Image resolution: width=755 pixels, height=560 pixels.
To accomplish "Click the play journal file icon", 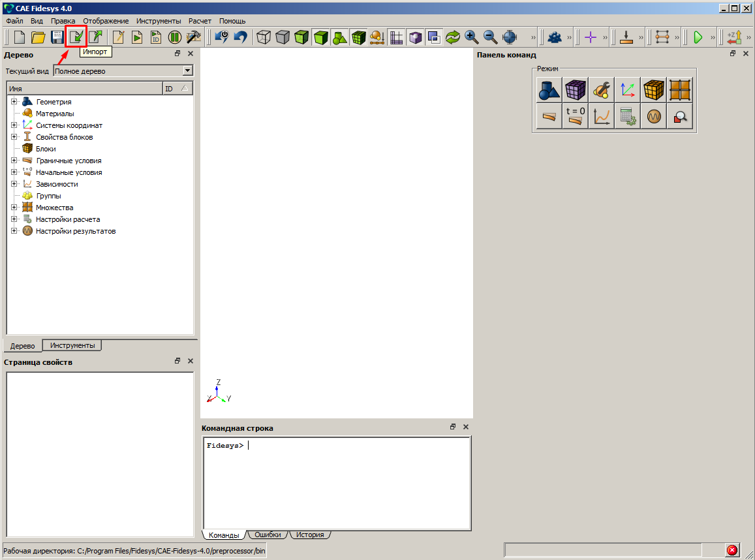I will pyautogui.click(x=137, y=37).
